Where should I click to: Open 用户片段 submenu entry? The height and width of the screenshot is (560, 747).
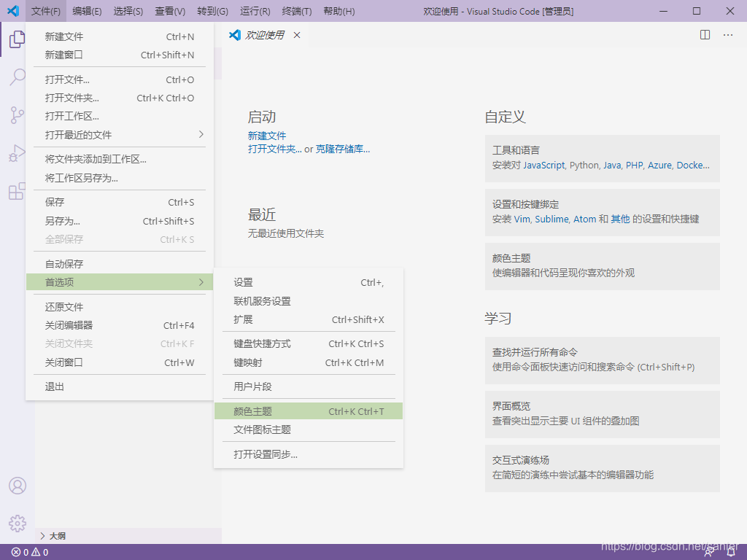coord(309,386)
